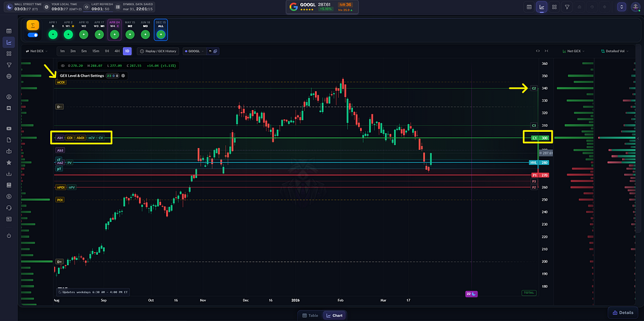Click the top-right table view icon
The height and width of the screenshot is (321, 644).
(529, 7)
